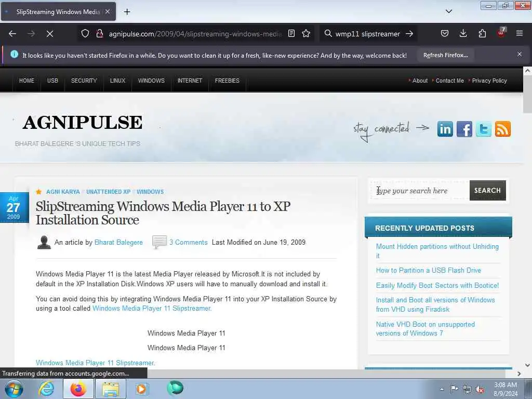The image size is (532, 399).
Task: Click the address bar URL
Action: point(195,34)
